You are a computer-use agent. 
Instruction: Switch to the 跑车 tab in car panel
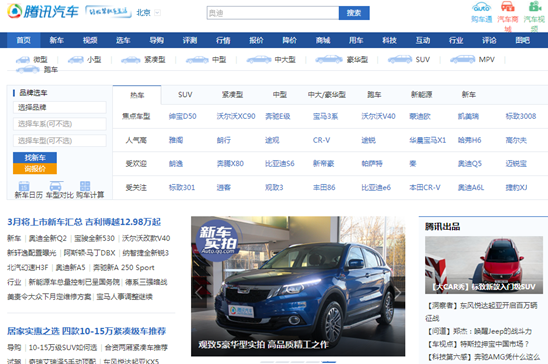click(x=374, y=95)
